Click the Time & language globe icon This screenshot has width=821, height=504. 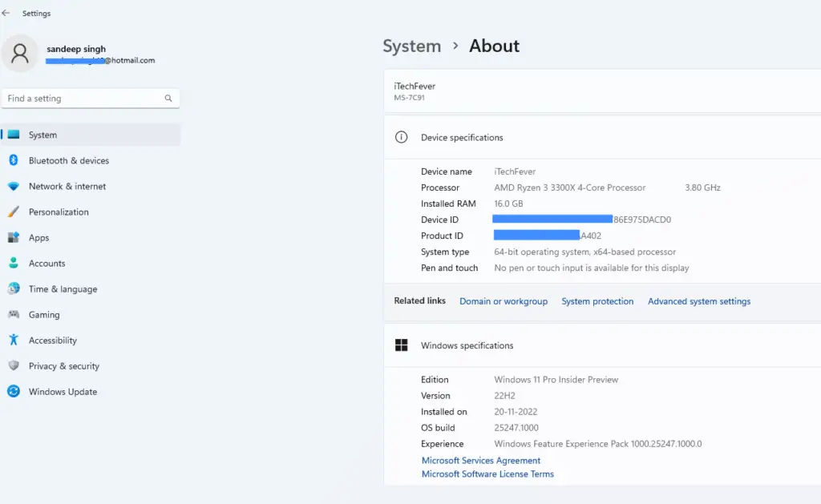(14, 288)
